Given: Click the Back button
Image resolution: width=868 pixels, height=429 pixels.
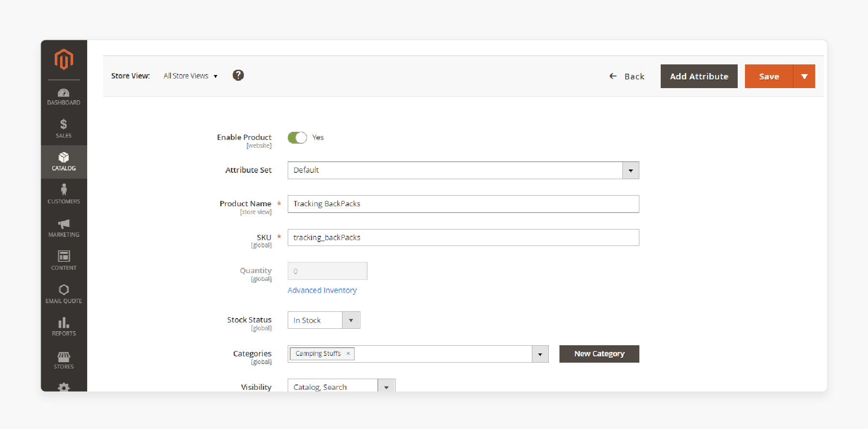Looking at the screenshot, I should coord(627,77).
